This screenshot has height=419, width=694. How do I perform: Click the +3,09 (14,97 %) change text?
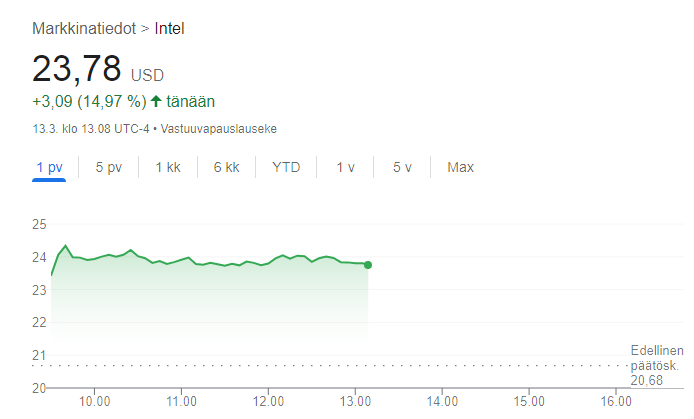[89, 102]
